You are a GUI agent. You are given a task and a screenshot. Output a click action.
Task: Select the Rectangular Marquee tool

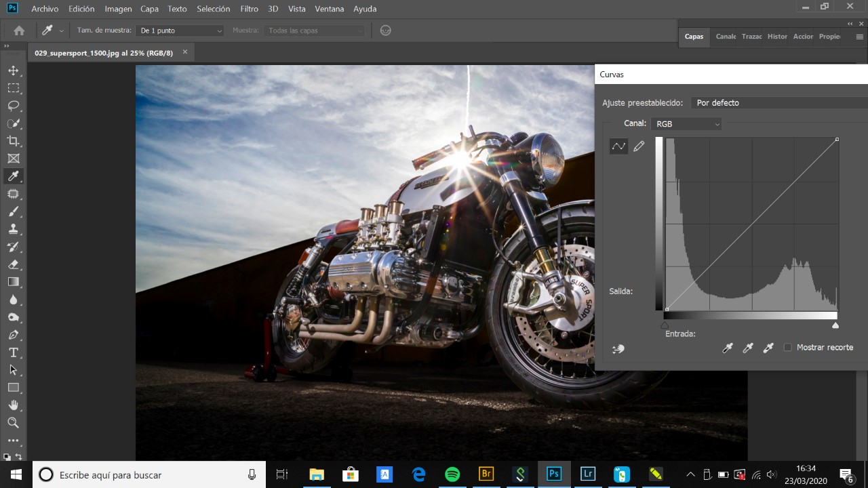click(x=13, y=88)
